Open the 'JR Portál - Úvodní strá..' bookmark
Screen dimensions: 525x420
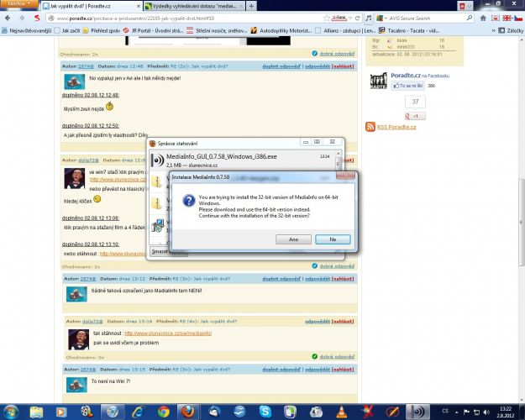[x=154, y=30]
